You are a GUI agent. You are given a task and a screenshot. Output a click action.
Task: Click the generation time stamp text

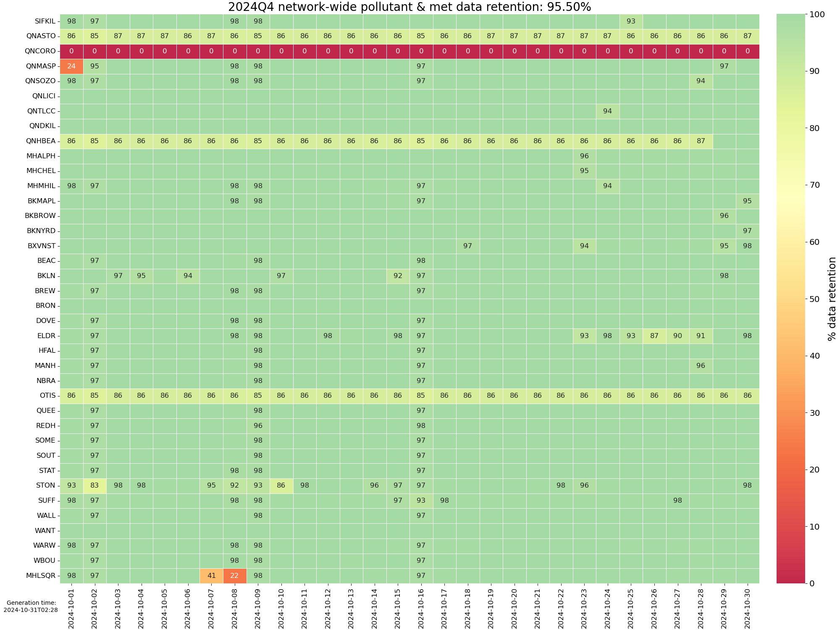click(31, 606)
